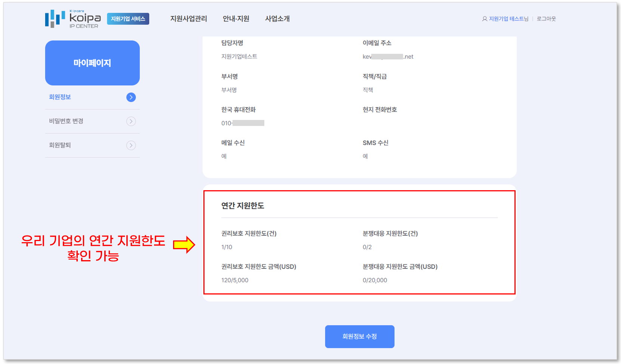Click the blue 마이페이지 banner
The height and width of the screenshot is (364, 621).
click(92, 63)
